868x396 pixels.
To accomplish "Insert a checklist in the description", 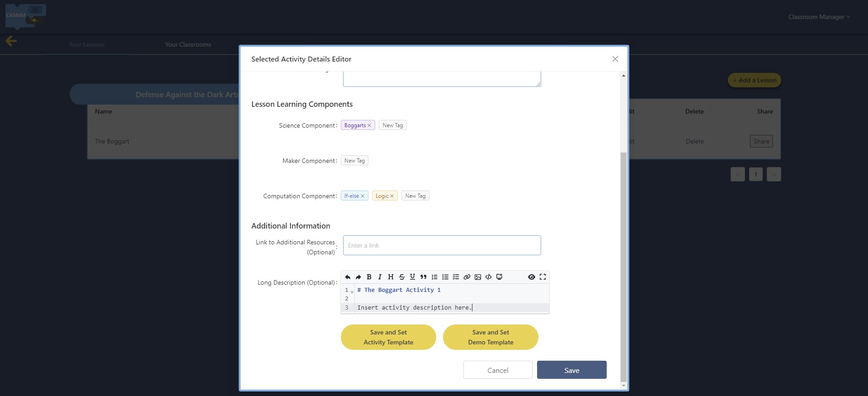I will coord(456,277).
